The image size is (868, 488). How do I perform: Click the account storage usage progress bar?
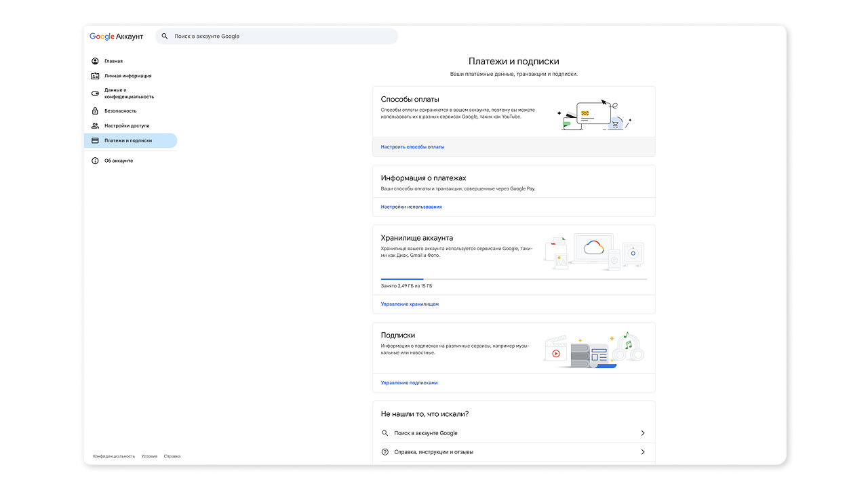514,279
